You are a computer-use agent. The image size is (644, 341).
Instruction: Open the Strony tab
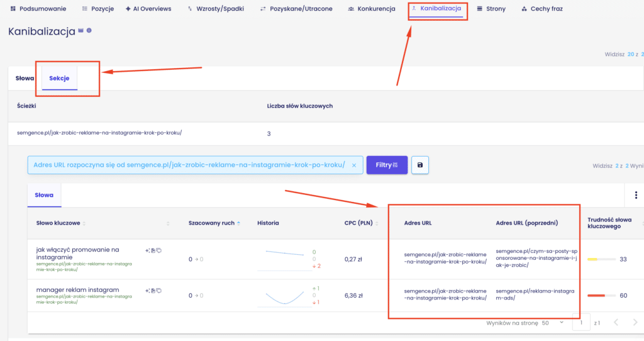pyautogui.click(x=491, y=9)
